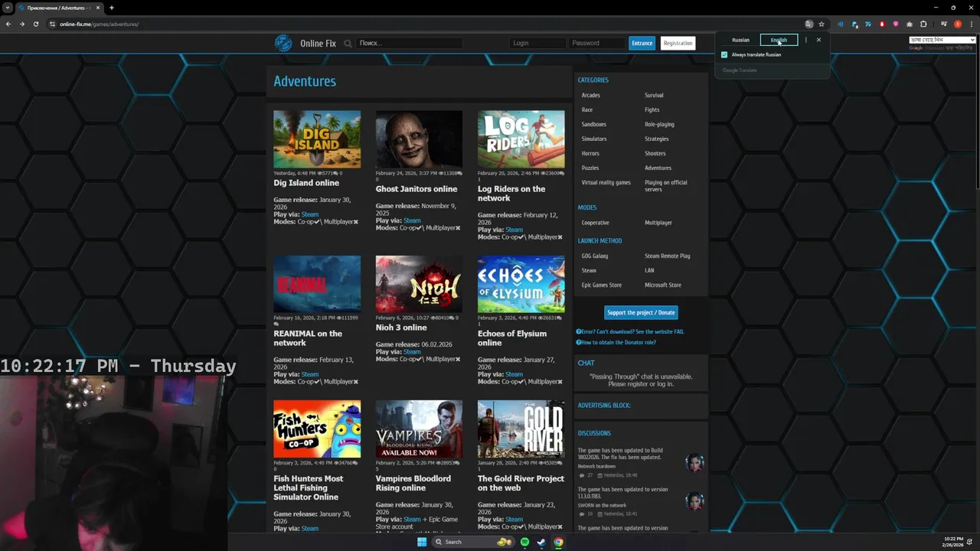The width and height of the screenshot is (980, 551).
Task: Open the tab search dropdown arrow
Action: coord(8,8)
